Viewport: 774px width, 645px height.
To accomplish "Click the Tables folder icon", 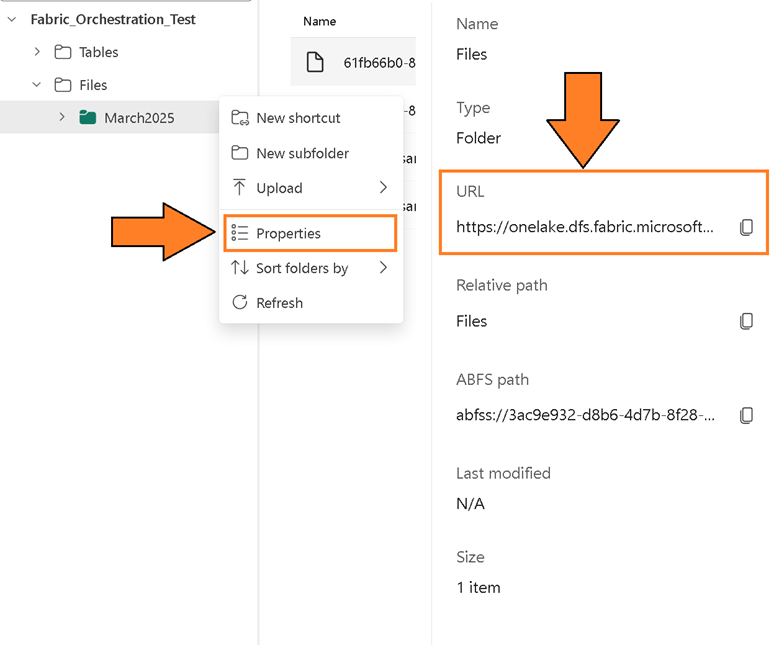I will 62,52.
